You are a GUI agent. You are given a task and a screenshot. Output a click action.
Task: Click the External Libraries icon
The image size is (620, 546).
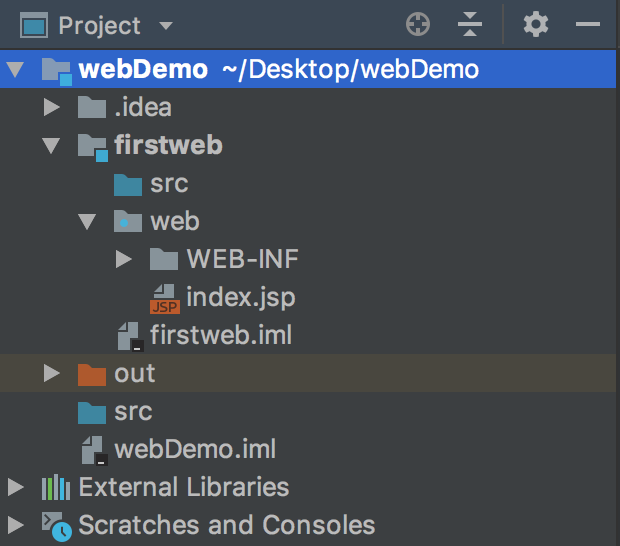(x=56, y=488)
